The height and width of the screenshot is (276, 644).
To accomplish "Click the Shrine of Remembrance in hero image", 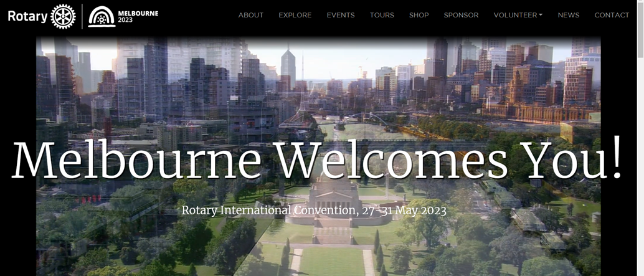I will tap(333, 198).
